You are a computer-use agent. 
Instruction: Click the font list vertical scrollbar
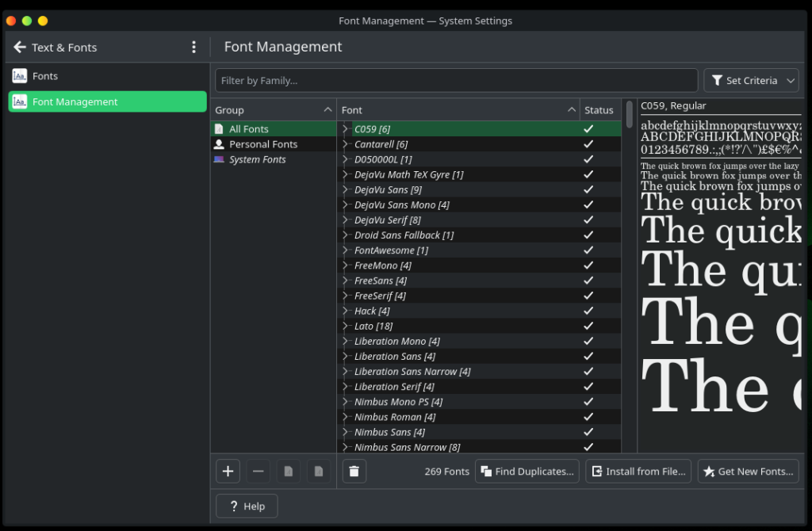coord(630,115)
